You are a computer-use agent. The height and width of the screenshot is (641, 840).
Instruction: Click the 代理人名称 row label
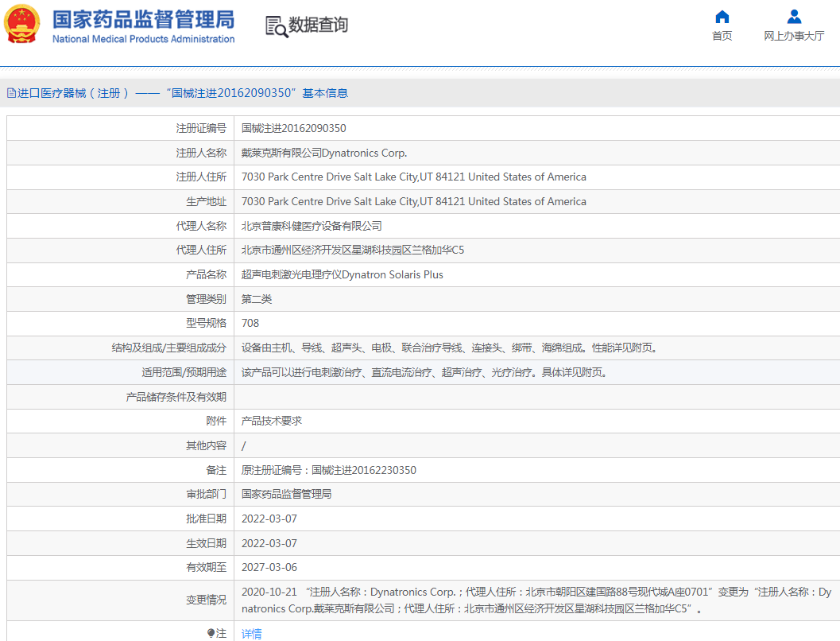[x=201, y=226]
